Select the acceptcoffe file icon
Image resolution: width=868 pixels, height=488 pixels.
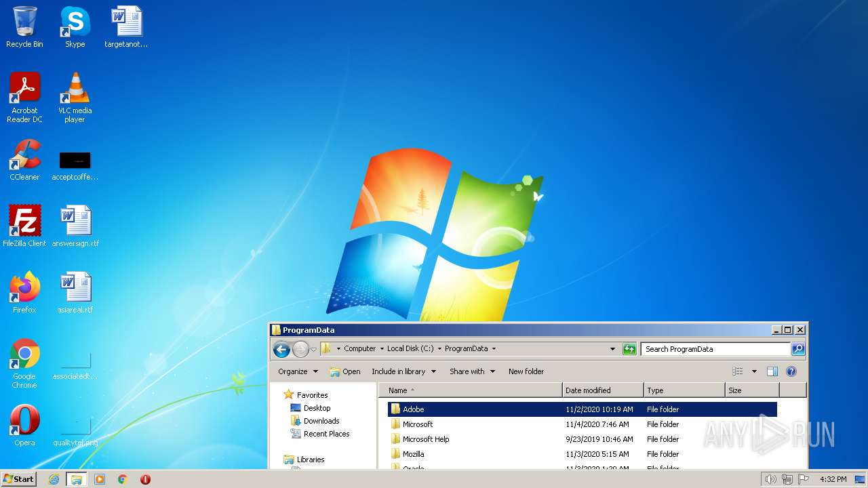click(x=75, y=165)
